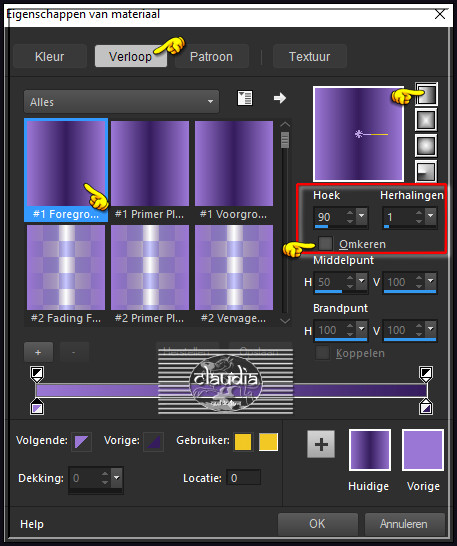Select the sunburst gradient style icon

click(x=426, y=146)
